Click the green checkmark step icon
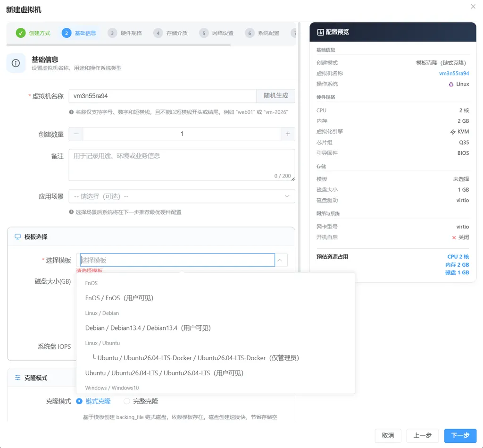Viewport: 483px width, 448px height. pos(21,33)
